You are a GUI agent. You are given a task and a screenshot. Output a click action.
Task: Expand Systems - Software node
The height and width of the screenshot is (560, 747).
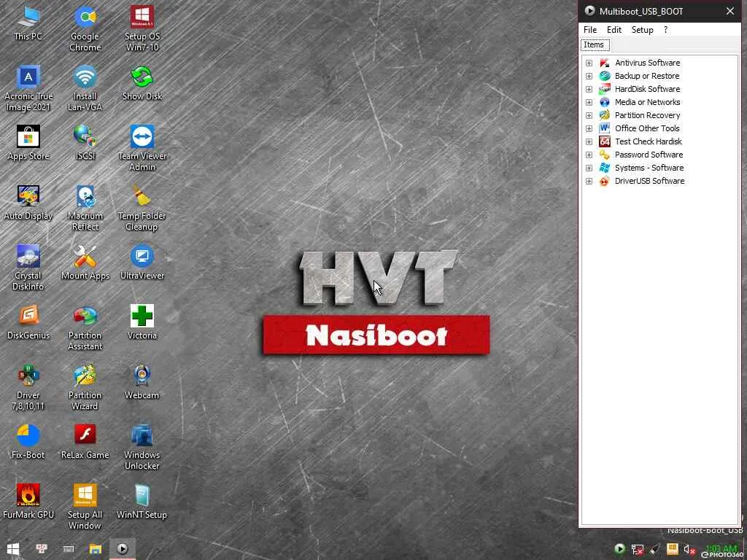point(589,168)
